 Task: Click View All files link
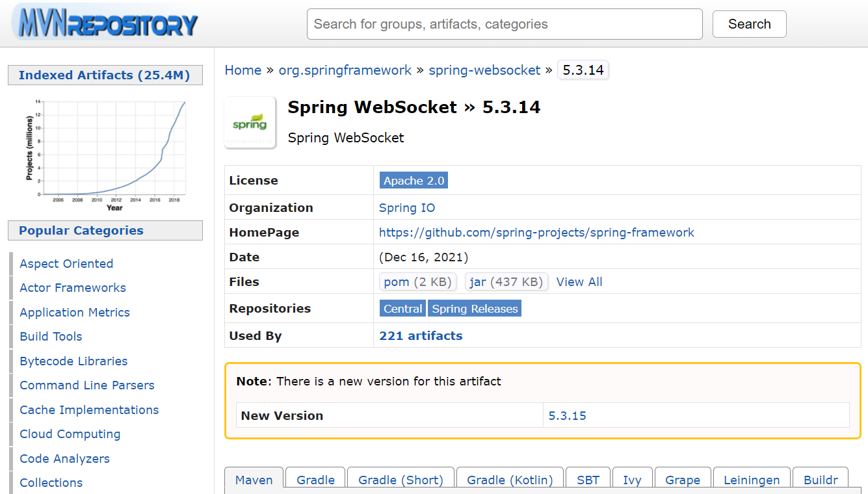tap(579, 282)
